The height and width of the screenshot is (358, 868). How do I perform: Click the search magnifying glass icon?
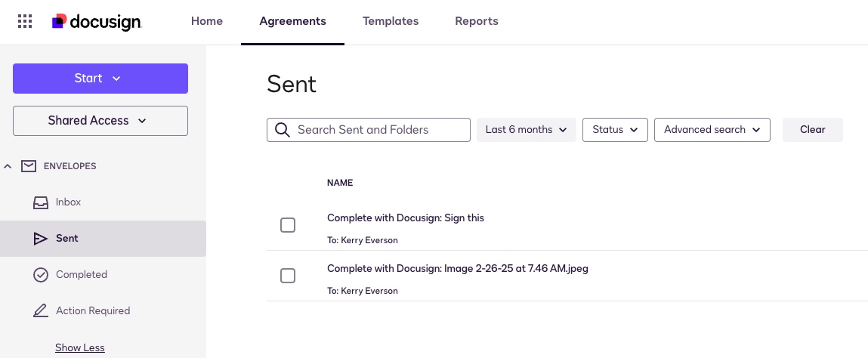(x=283, y=130)
